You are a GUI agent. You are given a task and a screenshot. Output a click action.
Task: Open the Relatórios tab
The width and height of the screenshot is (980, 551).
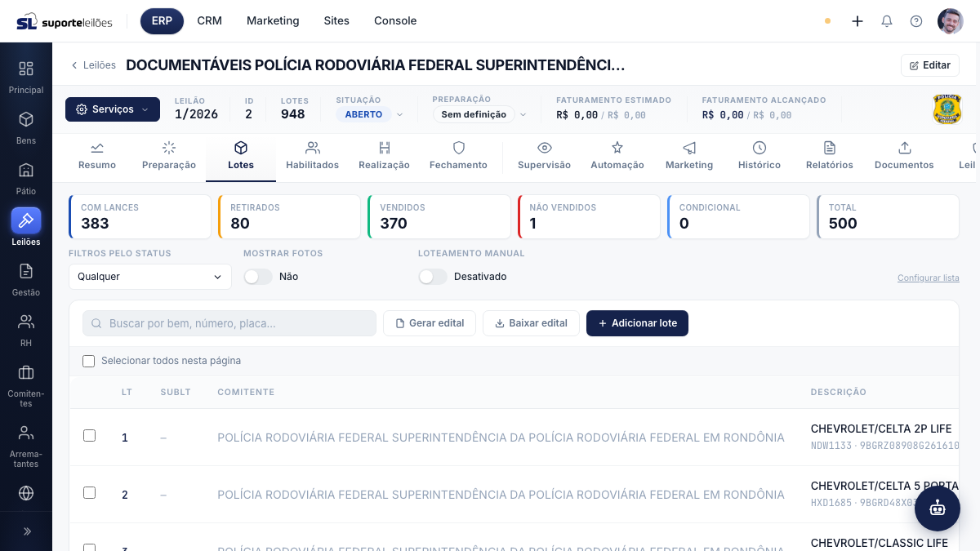tap(829, 155)
